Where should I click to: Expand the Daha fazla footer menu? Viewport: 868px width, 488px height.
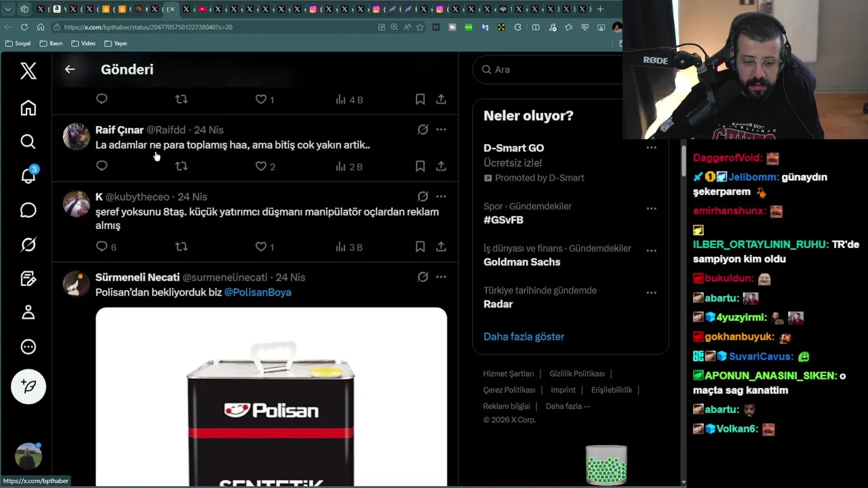[x=568, y=406]
